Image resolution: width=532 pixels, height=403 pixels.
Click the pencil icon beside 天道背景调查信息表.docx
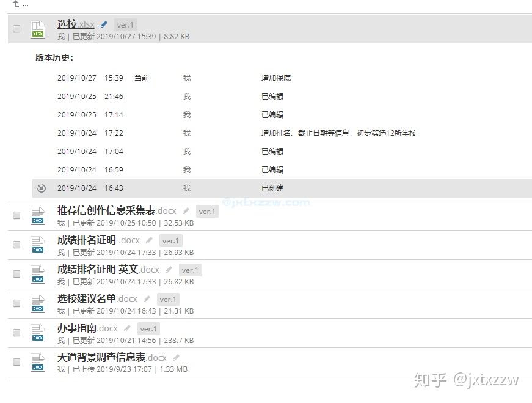(176, 358)
